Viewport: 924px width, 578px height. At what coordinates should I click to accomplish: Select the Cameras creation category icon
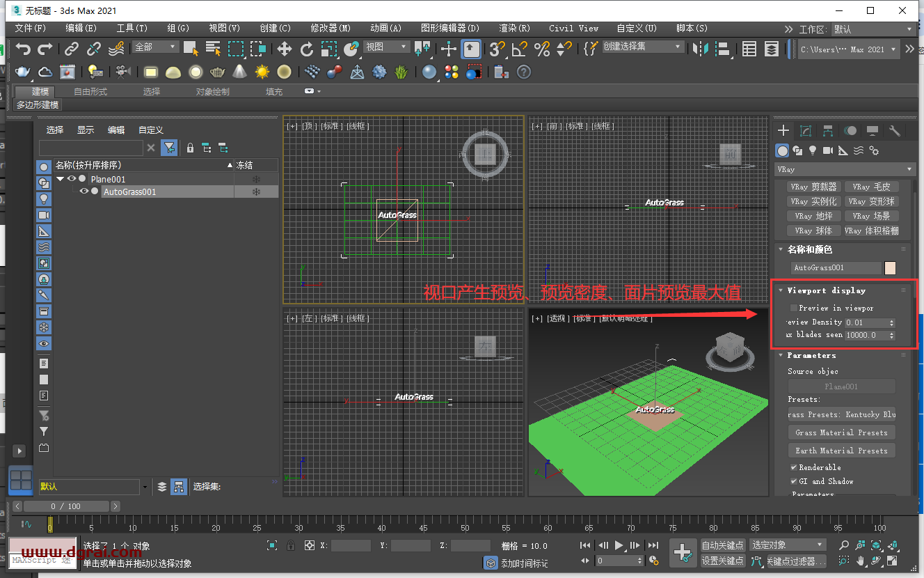[x=828, y=150]
